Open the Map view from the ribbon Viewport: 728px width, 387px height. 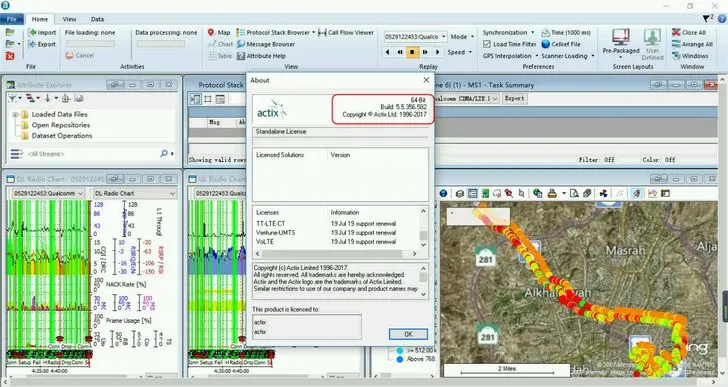tap(219, 32)
